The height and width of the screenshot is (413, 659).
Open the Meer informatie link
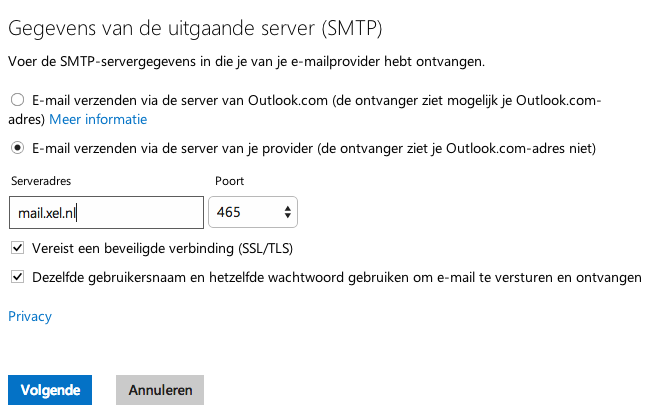coord(98,119)
